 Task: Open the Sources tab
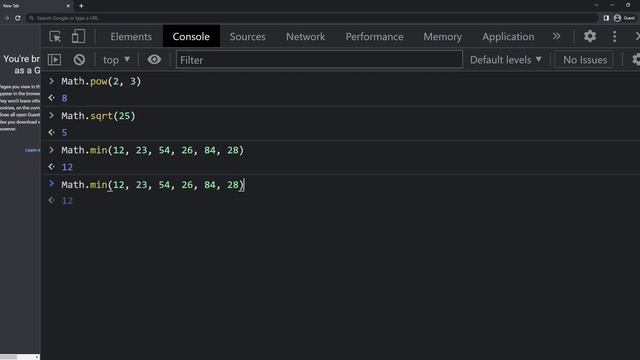[x=247, y=37]
